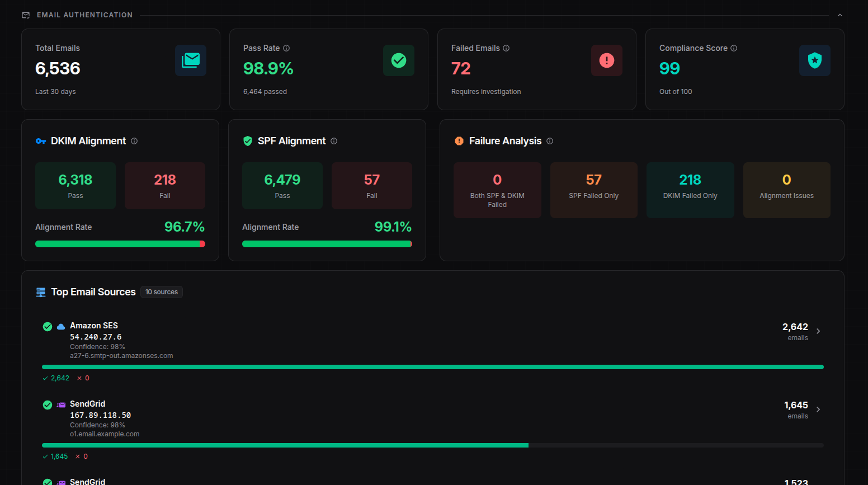
Task: Open the DKIM Failed Only tile
Action: (690, 190)
